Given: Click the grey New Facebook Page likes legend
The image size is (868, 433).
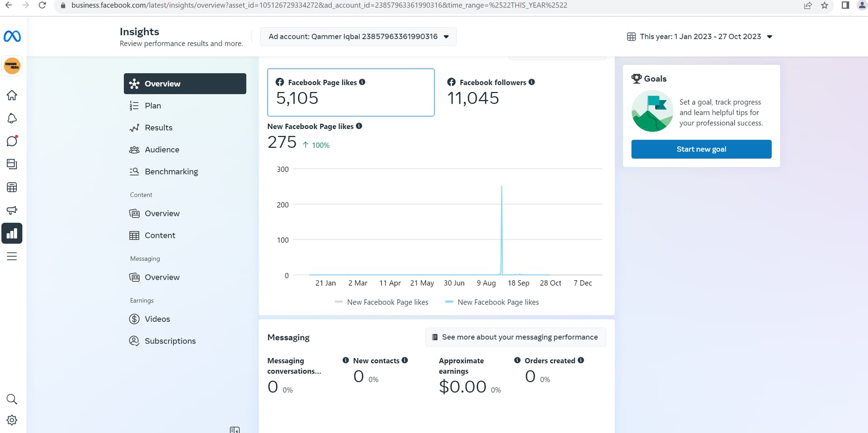Looking at the screenshot, I should 382,302.
